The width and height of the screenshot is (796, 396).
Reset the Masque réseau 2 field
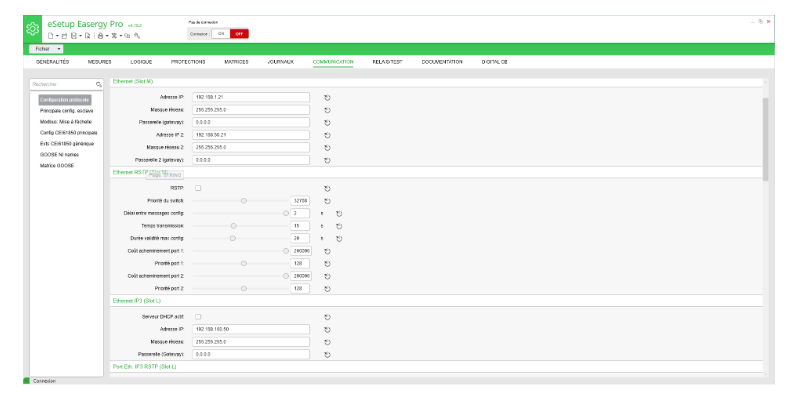tap(327, 148)
